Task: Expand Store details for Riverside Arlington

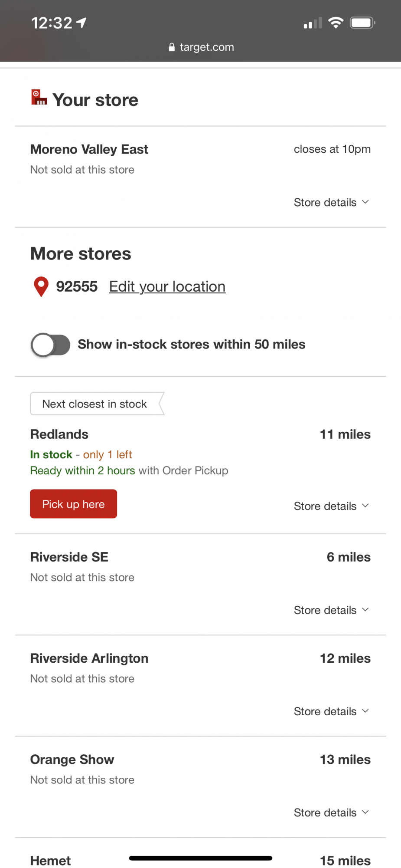Action: tap(331, 711)
